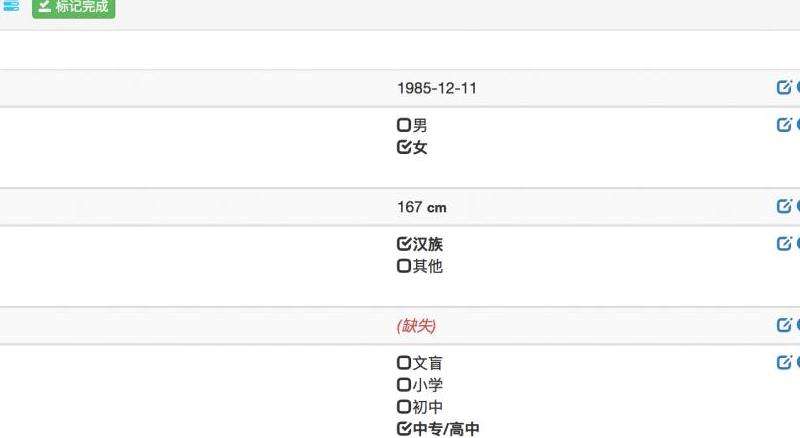
Task: Check the 其他 ethnicity option
Action: click(x=404, y=266)
